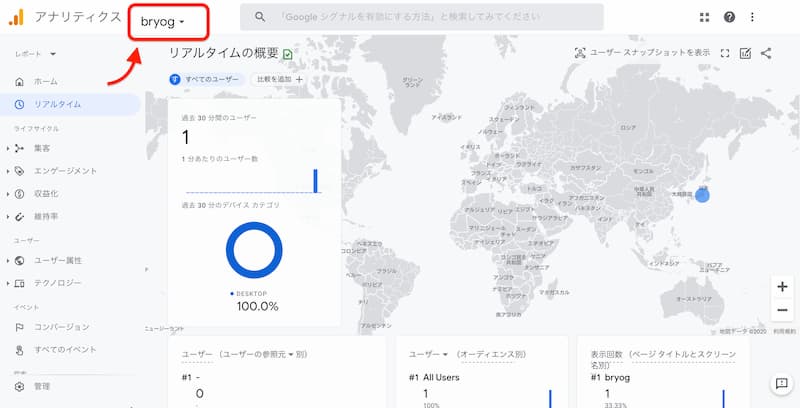Zoom in the map with plus button
Viewport: 800px width, 408px height.
pyautogui.click(x=782, y=287)
